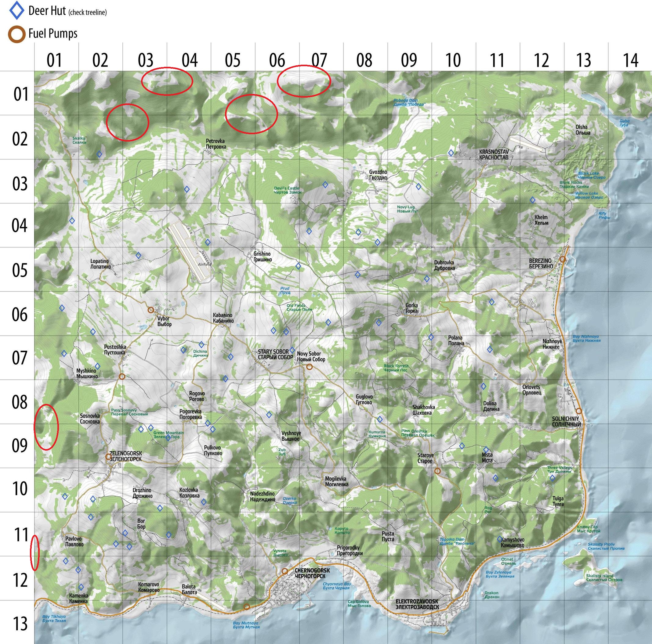Image resolution: width=652 pixels, height=644 pixels.
Task: Select the fuel pump marker above Solnichniy
Action: click(x=579, y=411)
